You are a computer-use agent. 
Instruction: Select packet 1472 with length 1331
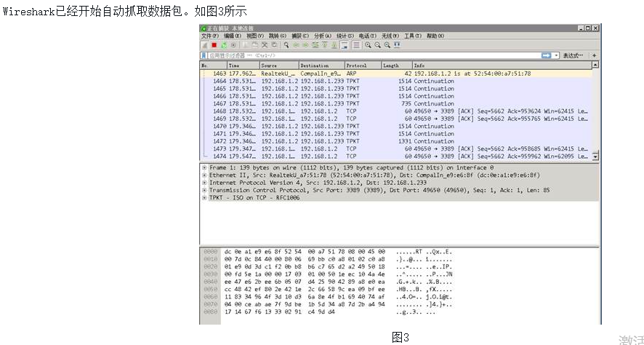pyautogui.click(x=396, y=141)
